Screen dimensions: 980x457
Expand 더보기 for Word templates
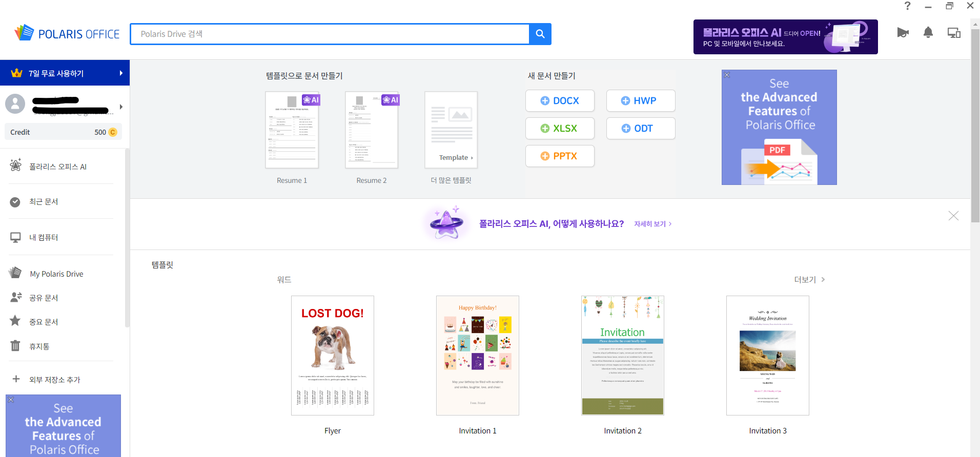click(809, 279)
